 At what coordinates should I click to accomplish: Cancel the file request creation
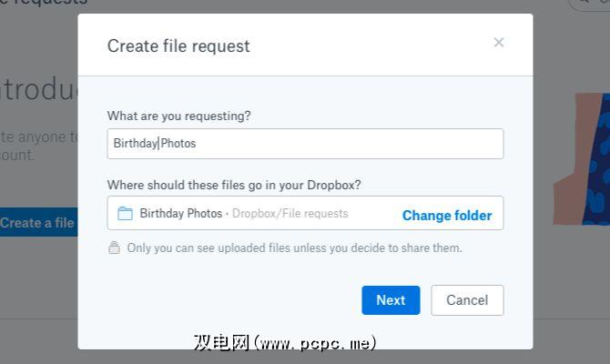point(467,300)
